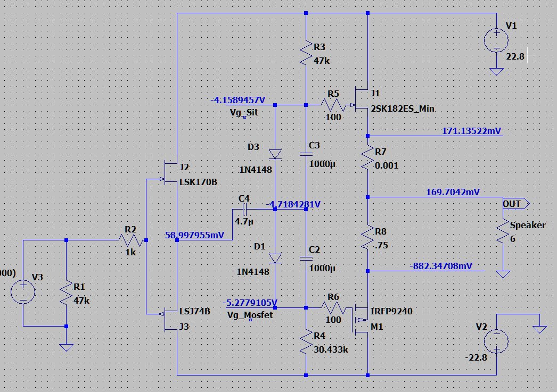This screenshot has width=557, height=392.
Task: Click the LSJ74B model label
Action: pos(195,311)
